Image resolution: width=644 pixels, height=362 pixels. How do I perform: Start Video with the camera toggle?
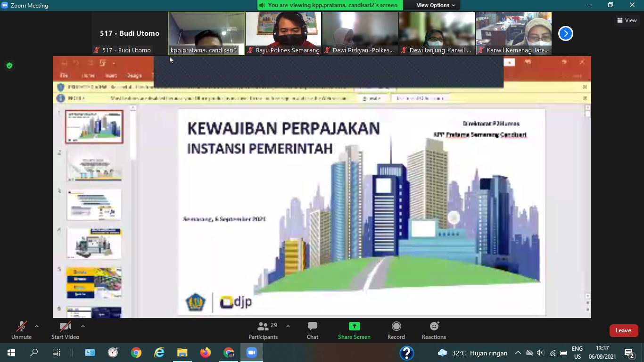(65, 330)
